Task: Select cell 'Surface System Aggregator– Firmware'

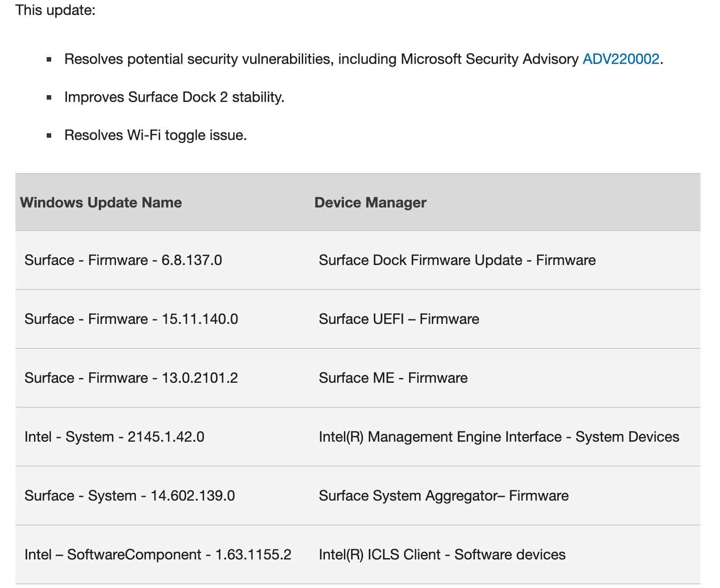Action: [x=444, y=496]
